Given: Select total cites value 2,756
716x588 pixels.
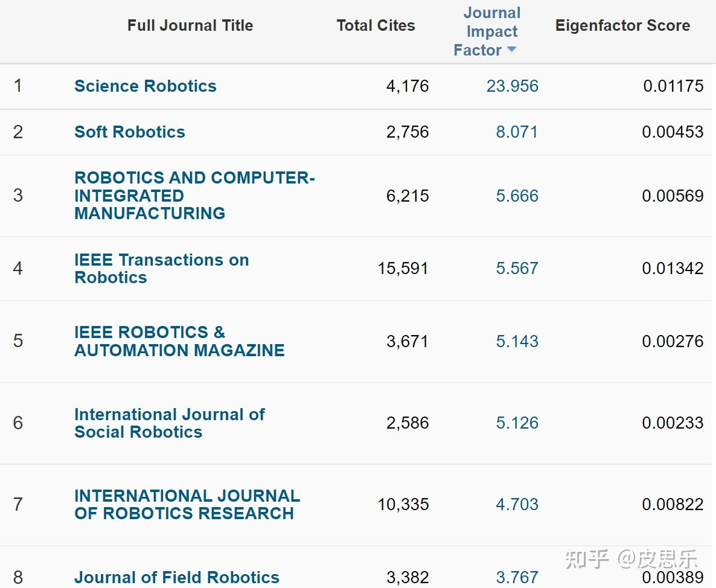Looking at the screenshot, I should 408,132.
